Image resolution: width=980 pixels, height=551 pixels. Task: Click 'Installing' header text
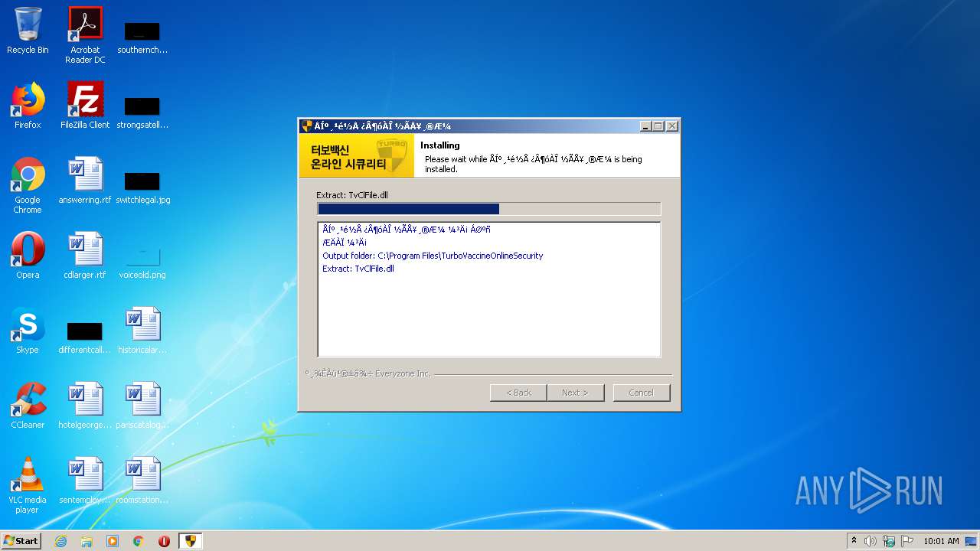[x=440, y=145]
